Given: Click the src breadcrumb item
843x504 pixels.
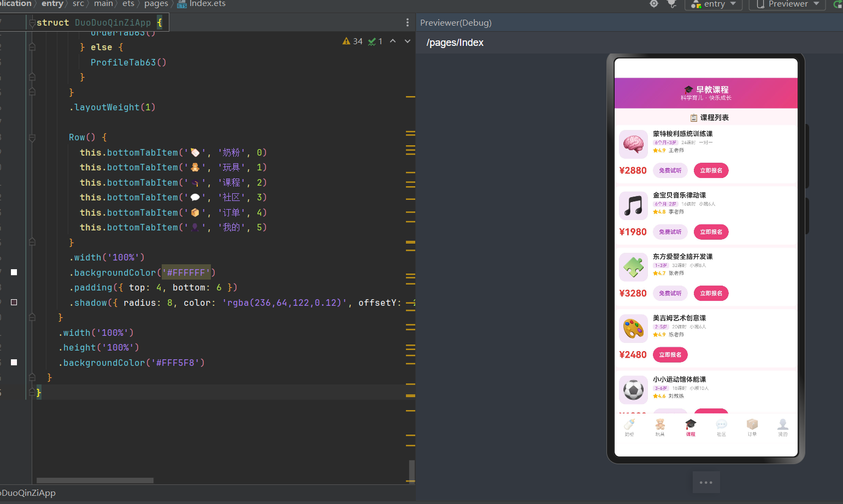Looking at the screenshot, I should click(x=78, y=4).
